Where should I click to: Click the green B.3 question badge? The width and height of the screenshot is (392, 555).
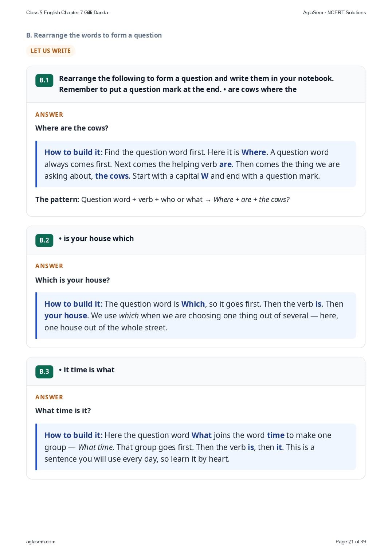point(44,372)
